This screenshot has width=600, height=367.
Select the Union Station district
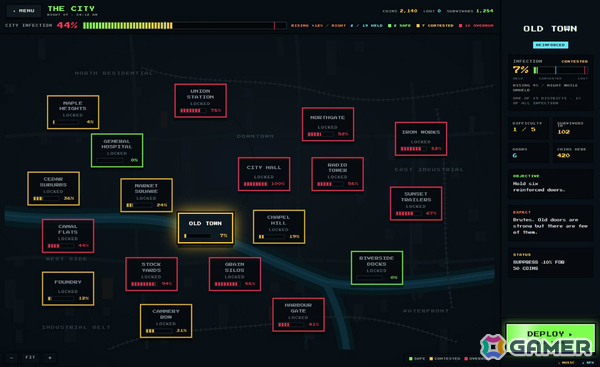coord(201,101)
